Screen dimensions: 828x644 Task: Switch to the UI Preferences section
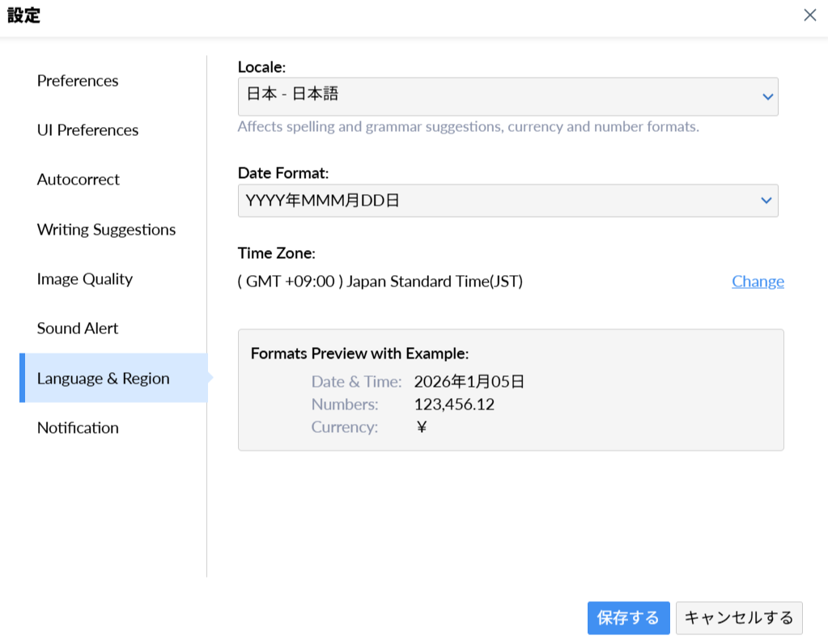click(87, 130)
